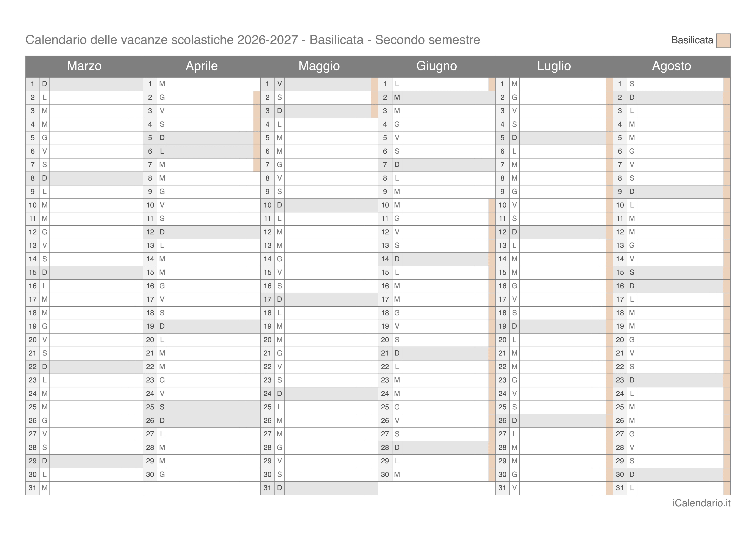
Task: Click day 9 D in Agosto
Action: [672, 192]
